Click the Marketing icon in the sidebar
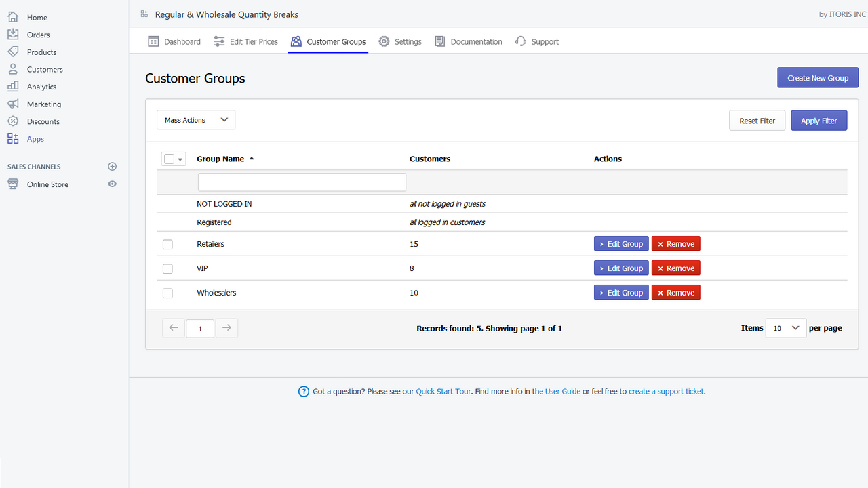868x488 pixels. tap(14, 104)
